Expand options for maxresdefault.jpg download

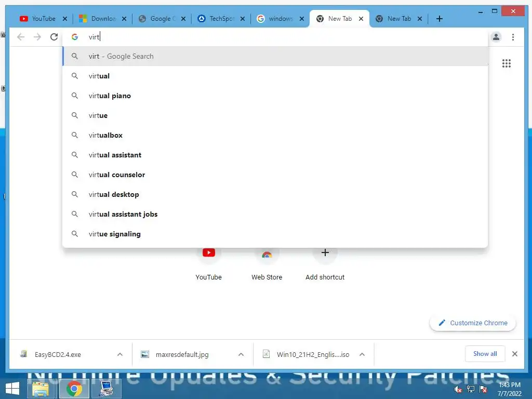click(241, 354)
